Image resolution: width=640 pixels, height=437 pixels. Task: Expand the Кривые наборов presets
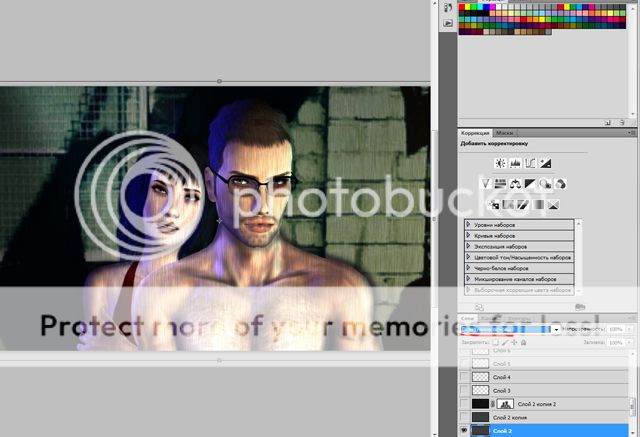(470, 235)
